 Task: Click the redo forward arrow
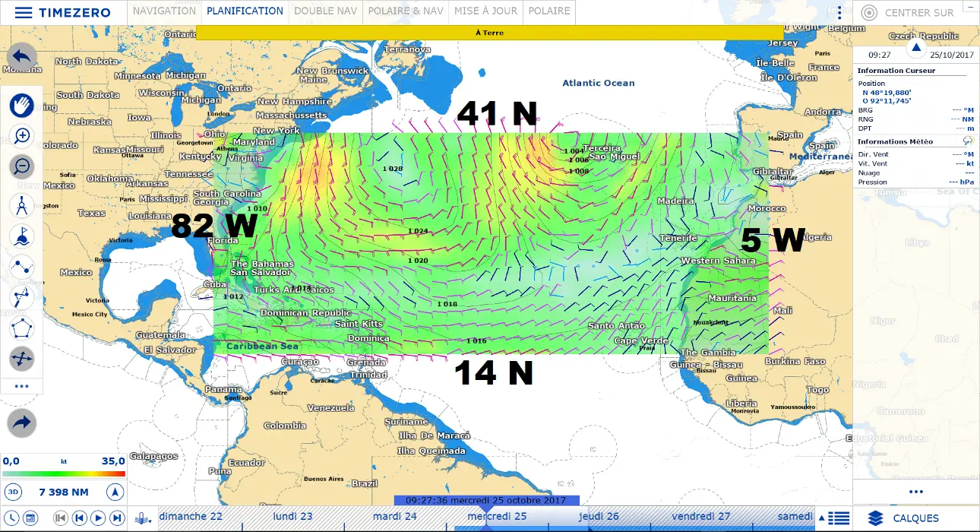tap(22, 423)
